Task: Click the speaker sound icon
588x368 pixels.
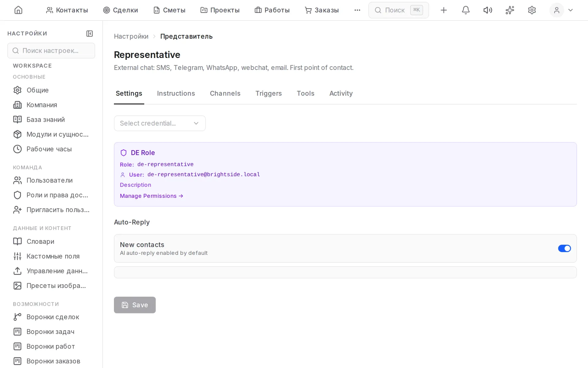Action: pos(488,10)
